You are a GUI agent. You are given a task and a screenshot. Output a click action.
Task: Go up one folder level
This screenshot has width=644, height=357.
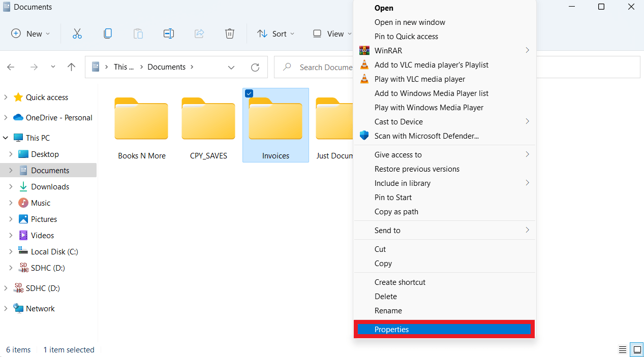[72, 67]
